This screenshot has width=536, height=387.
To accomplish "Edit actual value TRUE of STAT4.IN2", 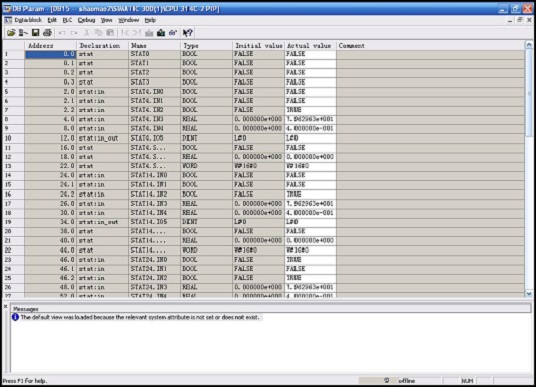I will pyautogui.click(x=310, y=110).
